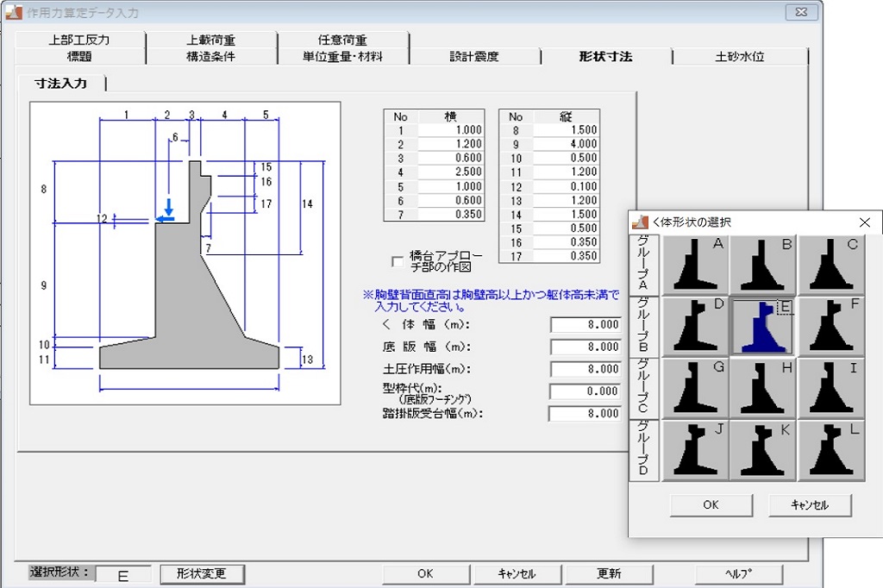
Task: Select abutment shape A thumbnail
Action: coord(695,265)
